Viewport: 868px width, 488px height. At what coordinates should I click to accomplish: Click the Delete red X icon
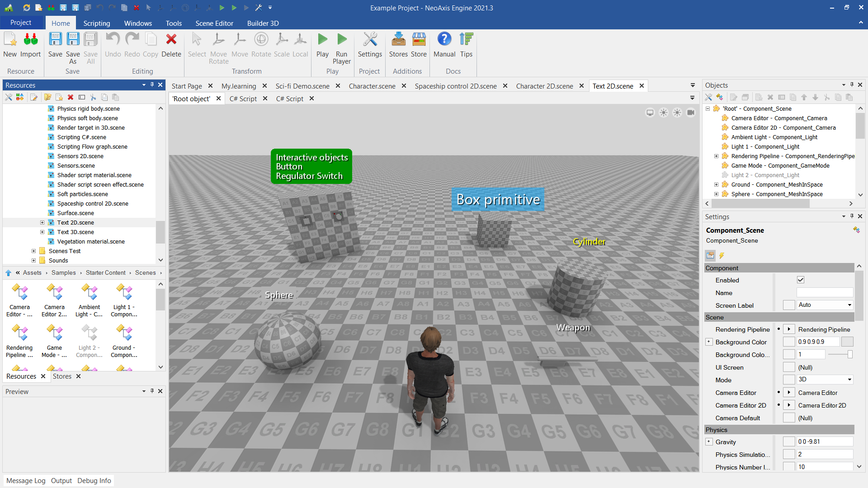[x=171, y=40]
